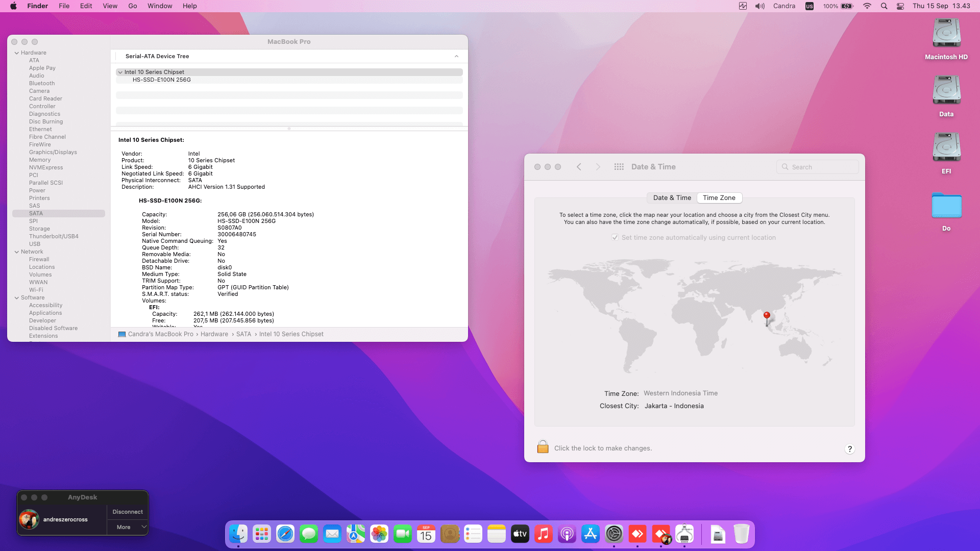Open the Window menu
980x551 pixels.
[160, 6]
